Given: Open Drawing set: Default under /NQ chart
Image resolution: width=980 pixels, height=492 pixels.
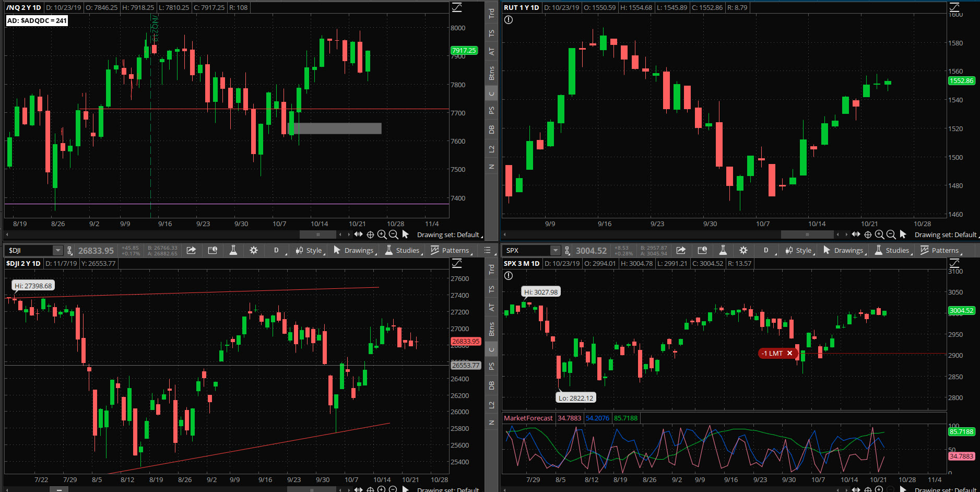Looking at the screenshot, I should (x=449, y=235).
